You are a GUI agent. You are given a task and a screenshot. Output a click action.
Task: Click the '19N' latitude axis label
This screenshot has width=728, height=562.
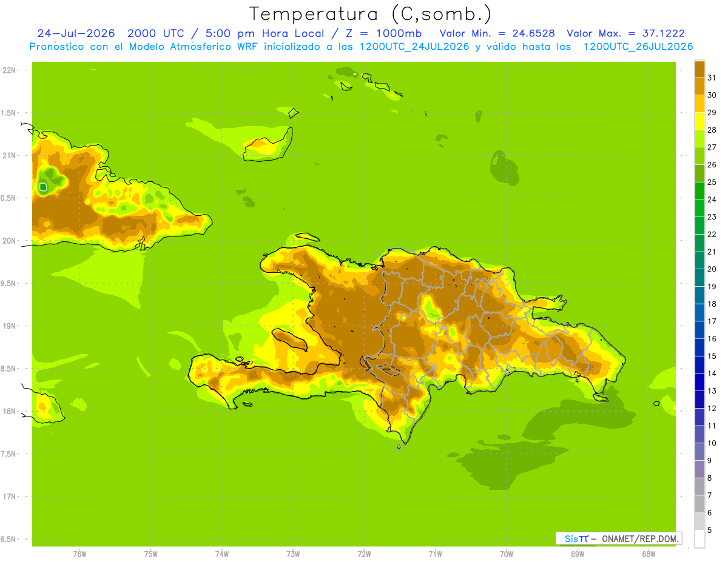[x=9, y=326]
